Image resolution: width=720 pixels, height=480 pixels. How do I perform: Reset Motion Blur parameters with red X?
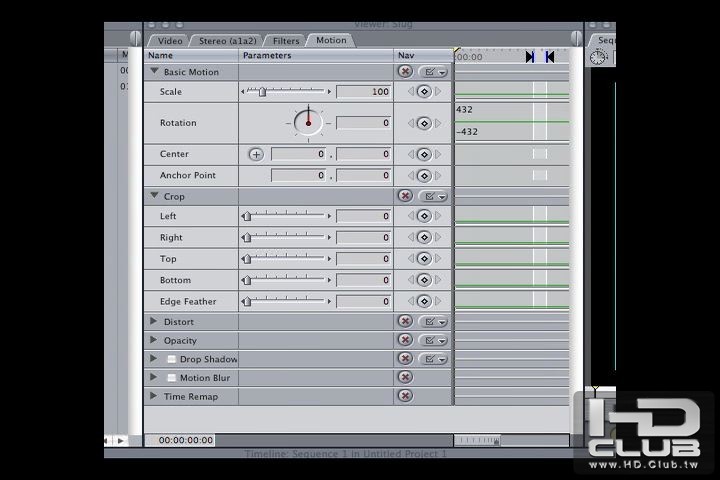tap(405, 378)
